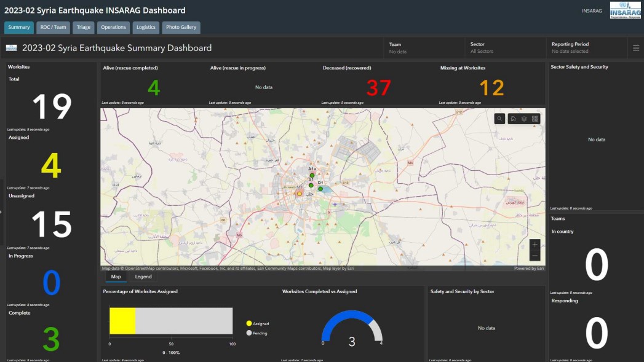The image size is (644, 362).
Task: Click the Percentage of Worksites Assigned title
Action: point(140,291)
